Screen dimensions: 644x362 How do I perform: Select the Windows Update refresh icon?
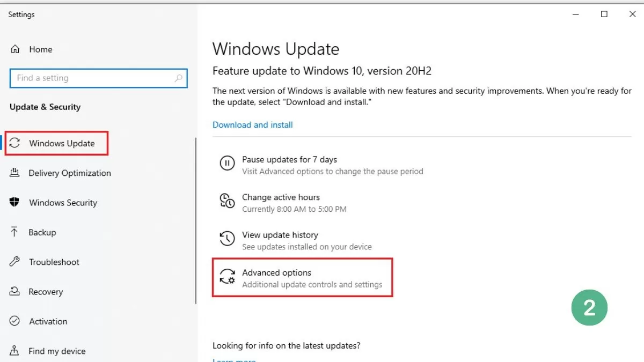(x=14, y=143)
